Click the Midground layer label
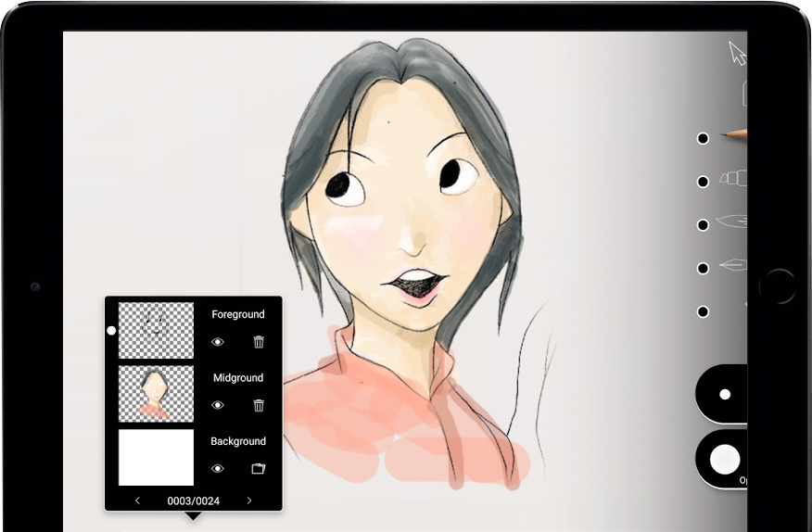 237,378
